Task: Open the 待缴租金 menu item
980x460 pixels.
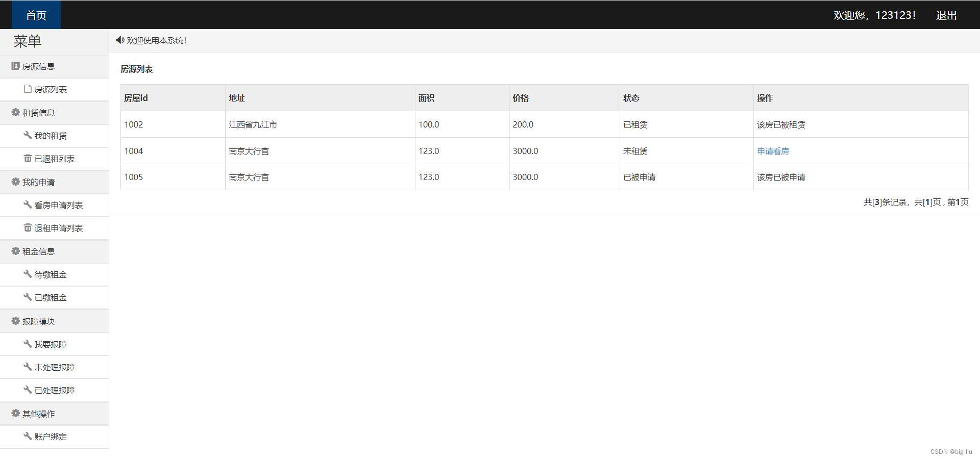Action: tap(54, 274)
